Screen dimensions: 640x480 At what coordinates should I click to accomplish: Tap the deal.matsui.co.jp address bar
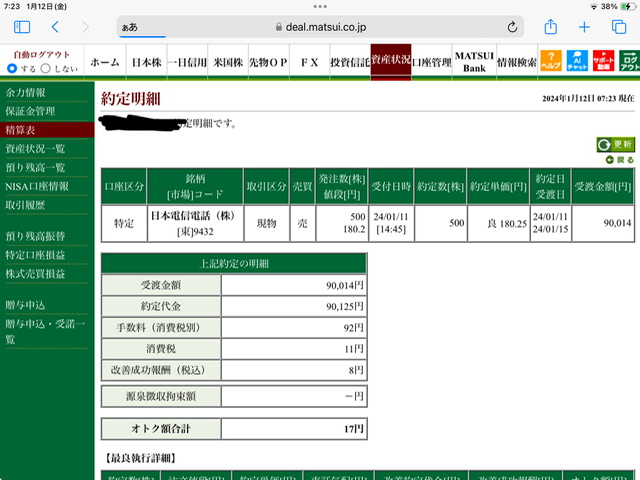pos(320,27)
